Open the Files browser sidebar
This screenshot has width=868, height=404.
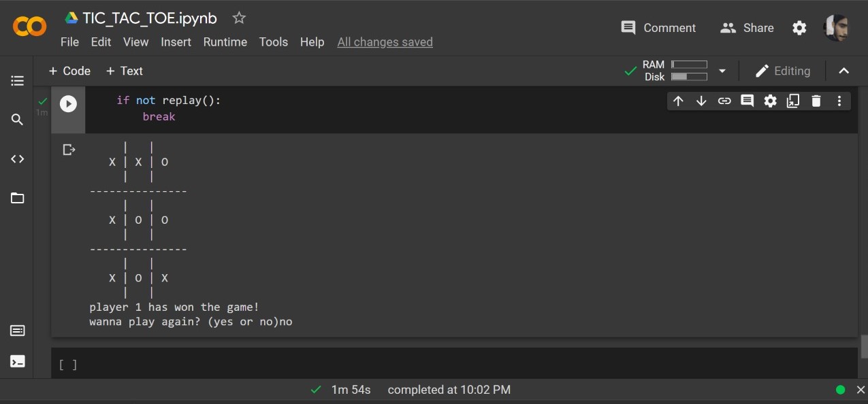17,198
